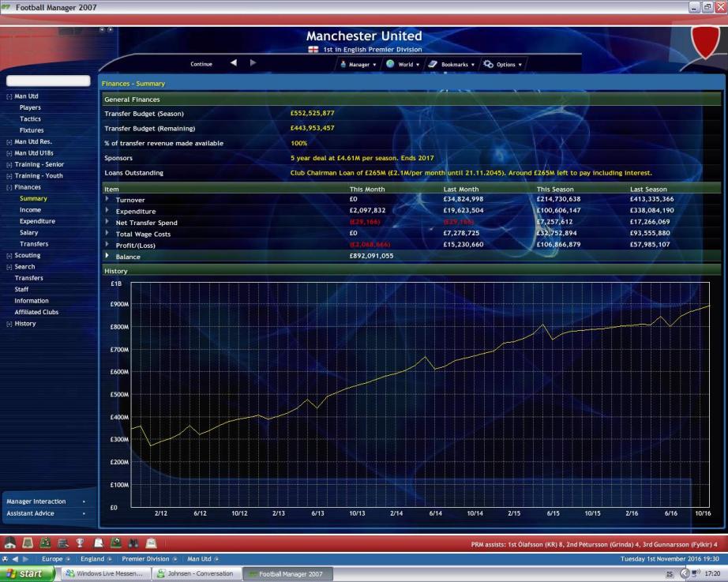728x582 pixels.
Task: Click the football icon in the navigation bar
Action: click(5, 559)
